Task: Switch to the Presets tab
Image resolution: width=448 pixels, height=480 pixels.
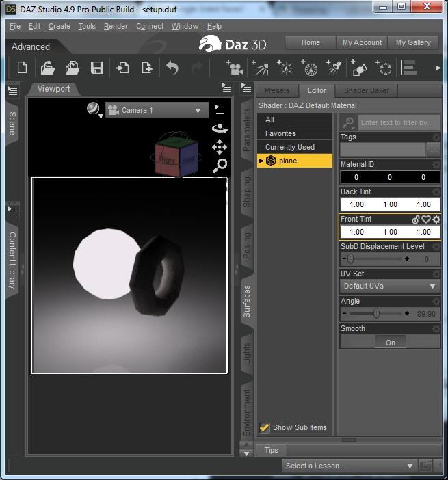Action: (x=277, y=90)
